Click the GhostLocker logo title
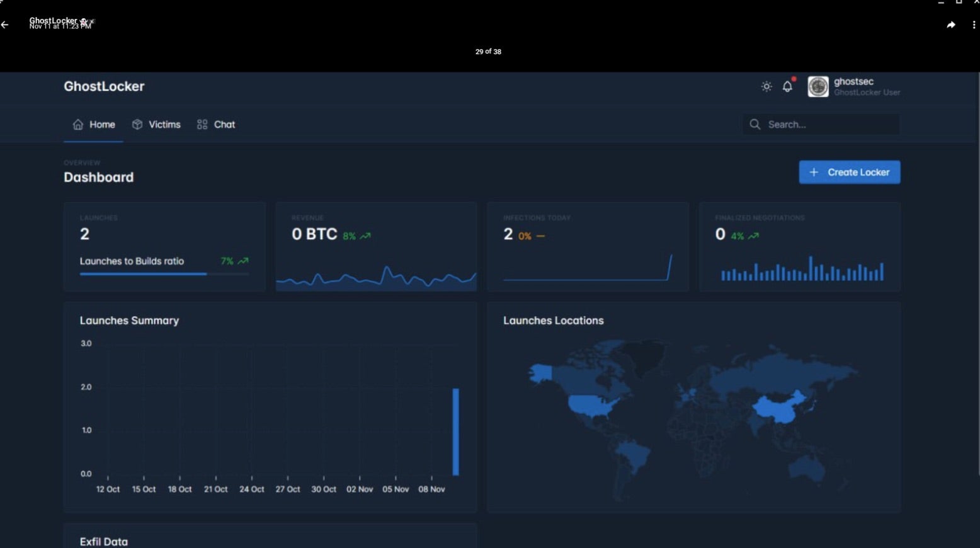This screenshot has width=980, height=548. [x=104, y=86]
